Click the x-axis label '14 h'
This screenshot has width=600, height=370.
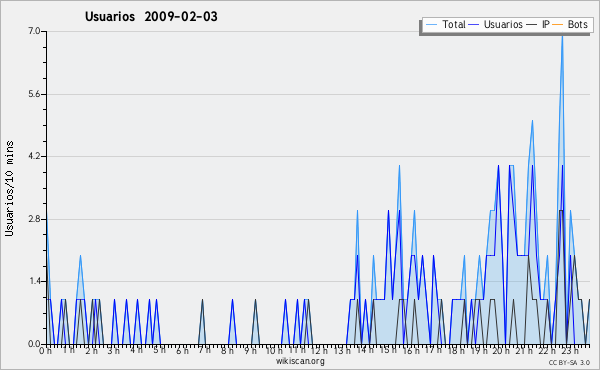[365, 350]
